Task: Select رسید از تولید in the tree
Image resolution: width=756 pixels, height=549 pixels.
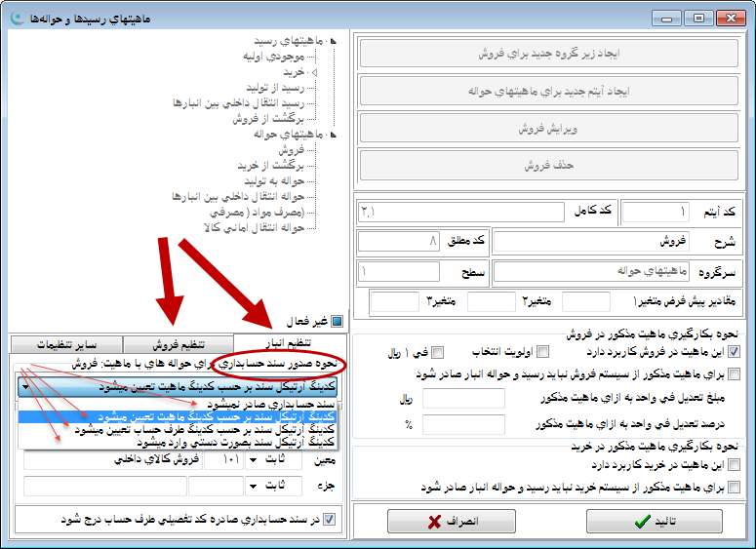Action: [275, 88]
